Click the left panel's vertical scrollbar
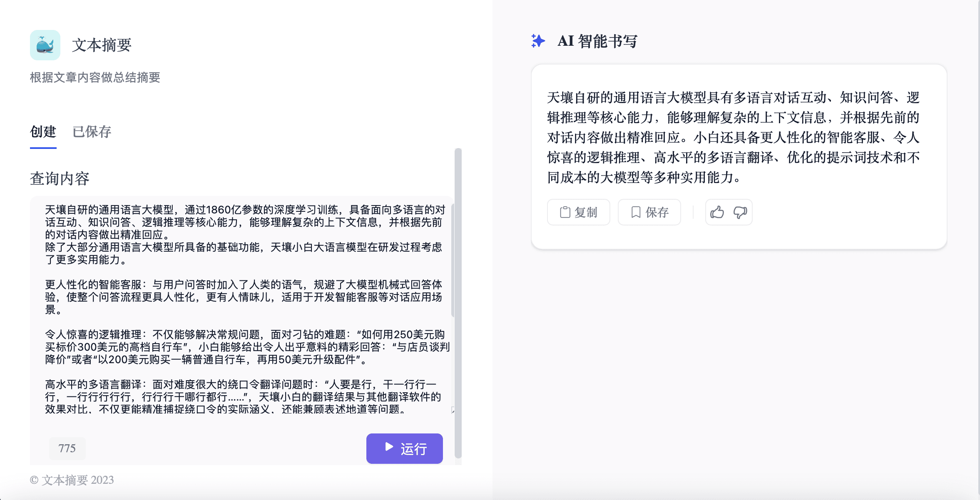Image resolution: width=980 pixels, height=500 pixels. pos(458,303)
